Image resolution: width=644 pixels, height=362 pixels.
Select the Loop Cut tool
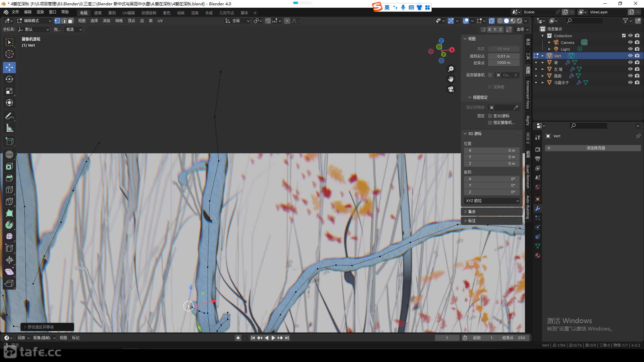(9, 201)
